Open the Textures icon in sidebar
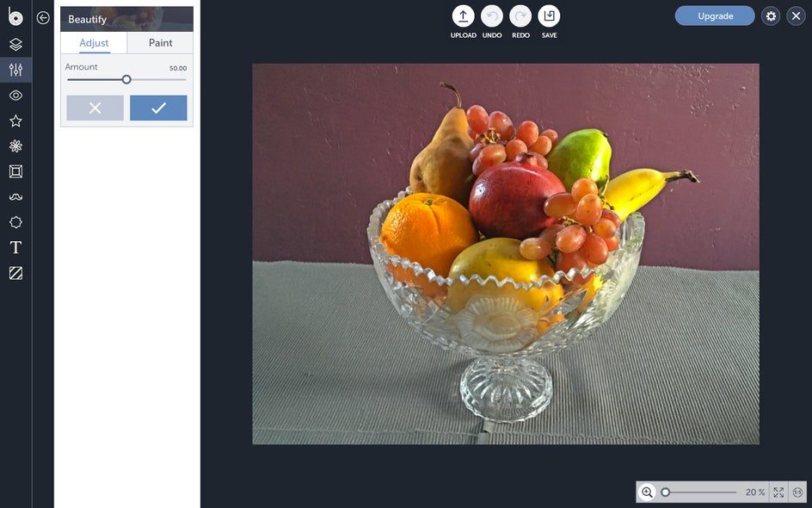The image size is (812, 508). (15, 273)
